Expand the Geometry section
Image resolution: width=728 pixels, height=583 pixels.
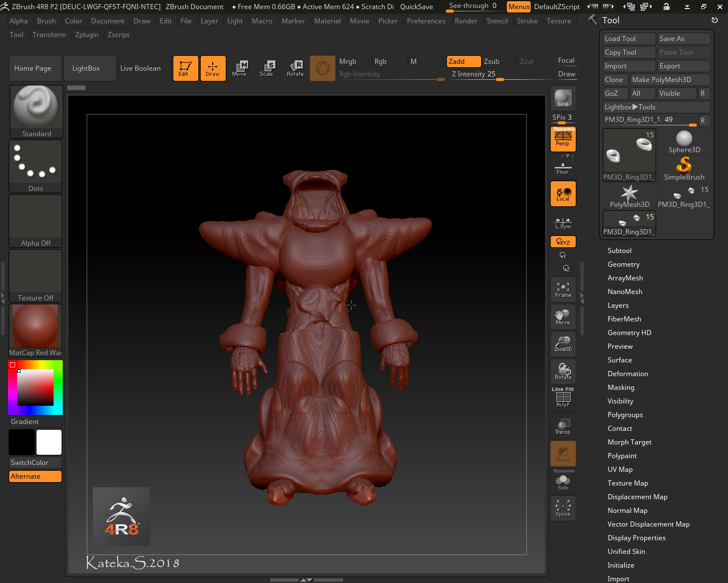coord(623,264)
